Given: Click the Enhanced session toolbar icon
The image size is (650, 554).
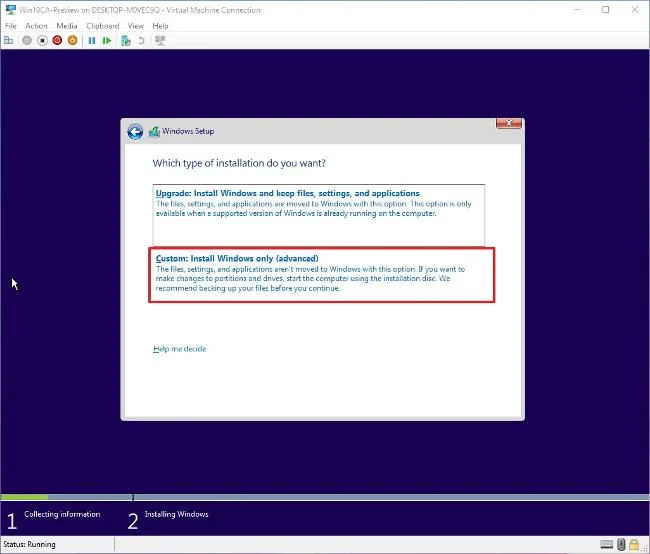Looking at the screenshot, I should pyautogui.click(x=160, y=41).
